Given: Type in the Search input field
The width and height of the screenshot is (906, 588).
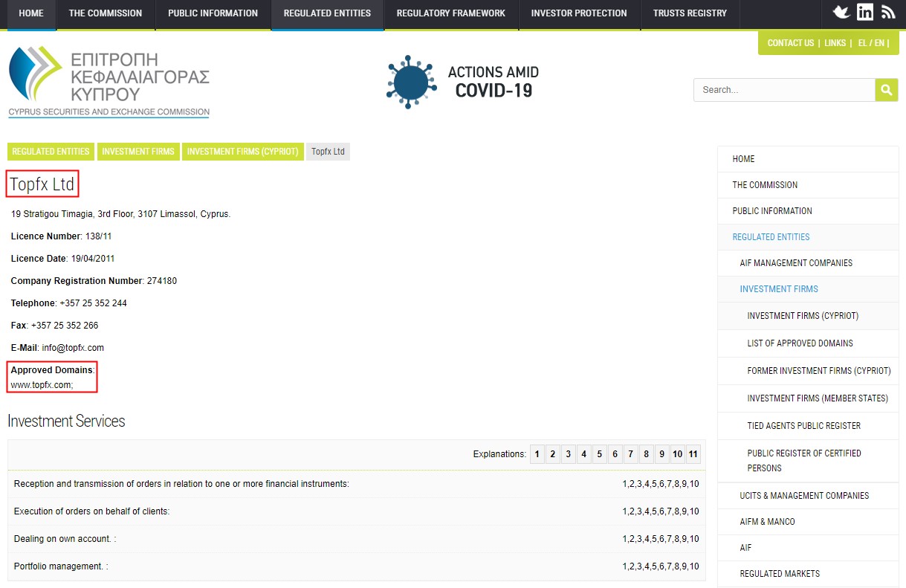Looking at the screenshot, I should click(x=783, y=90).
